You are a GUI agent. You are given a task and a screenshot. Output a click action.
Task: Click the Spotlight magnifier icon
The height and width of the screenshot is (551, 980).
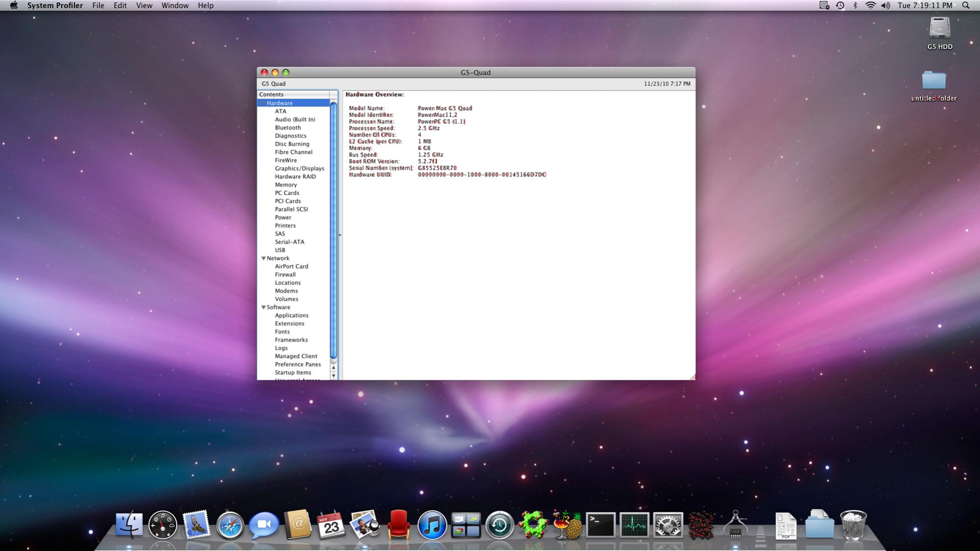(966, 6)
